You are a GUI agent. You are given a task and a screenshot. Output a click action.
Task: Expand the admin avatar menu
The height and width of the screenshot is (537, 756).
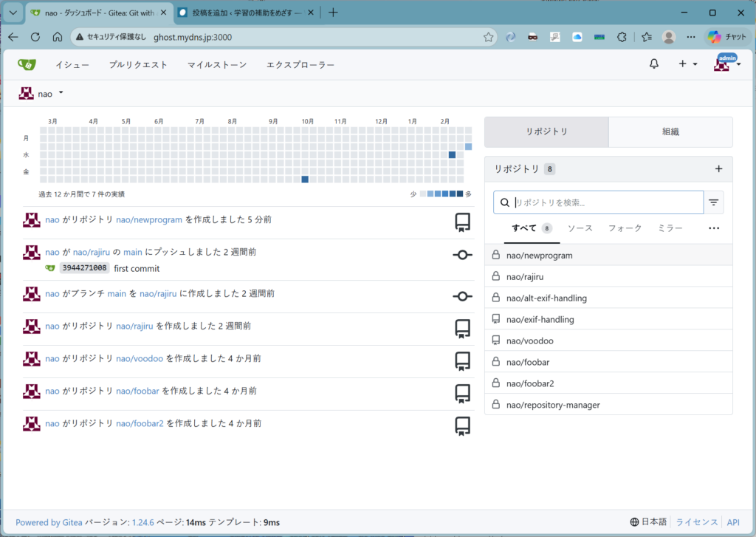(x=726, y=64)
